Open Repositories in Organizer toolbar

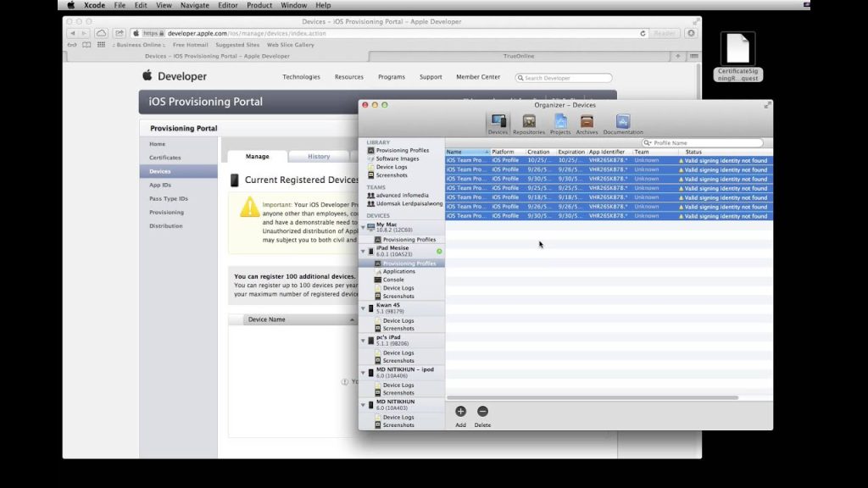pyautogui.click(x=529, y=124)
